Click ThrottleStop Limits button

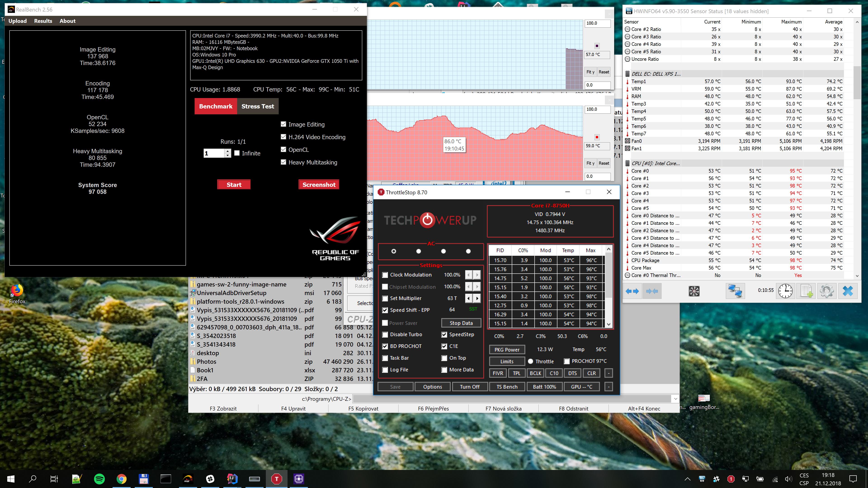(x=507, y=361)
